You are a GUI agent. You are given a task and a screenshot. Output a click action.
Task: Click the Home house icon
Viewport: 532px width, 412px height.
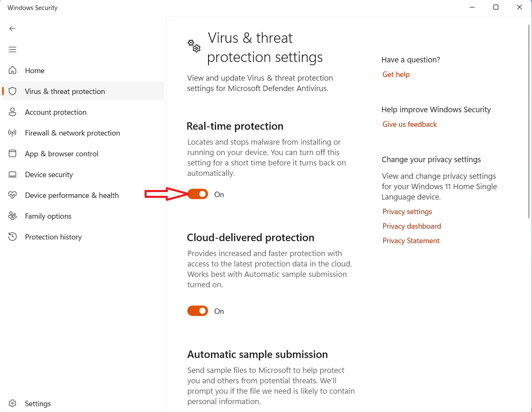pyautogui.click(x=12, y=70)
